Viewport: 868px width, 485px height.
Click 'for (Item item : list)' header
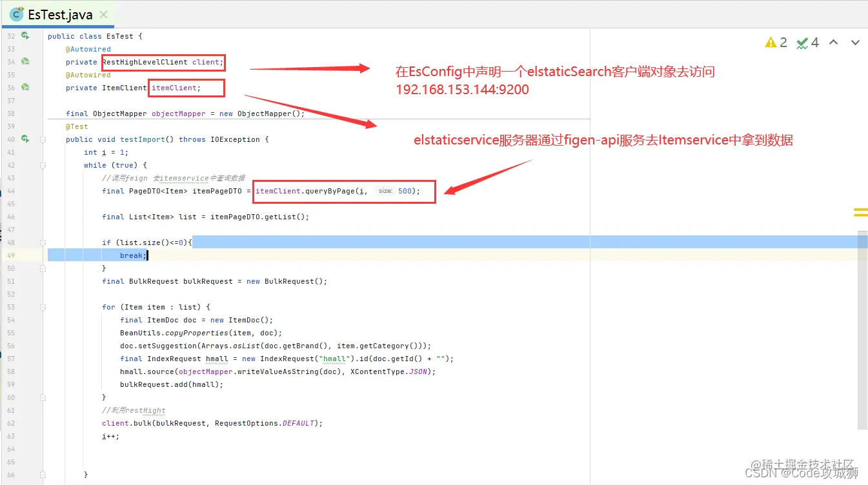click(152, 307)
